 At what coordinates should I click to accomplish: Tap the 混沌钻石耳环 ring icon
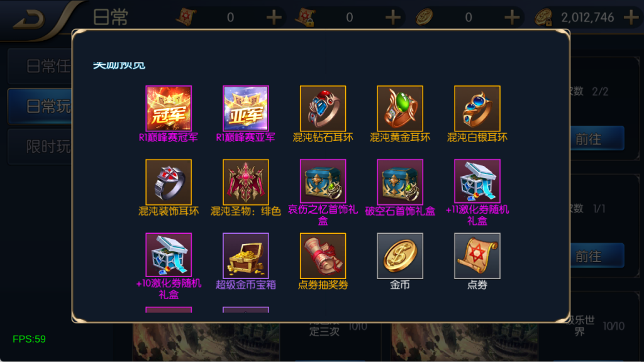(323, 108)
